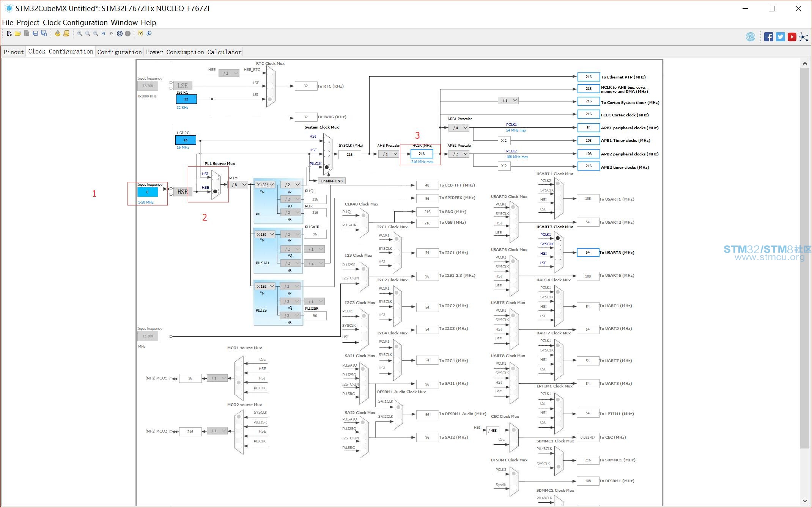Open the PLL X 432 multiplier dropdown
Screen dimensions: 812x508
pos(265,185)
